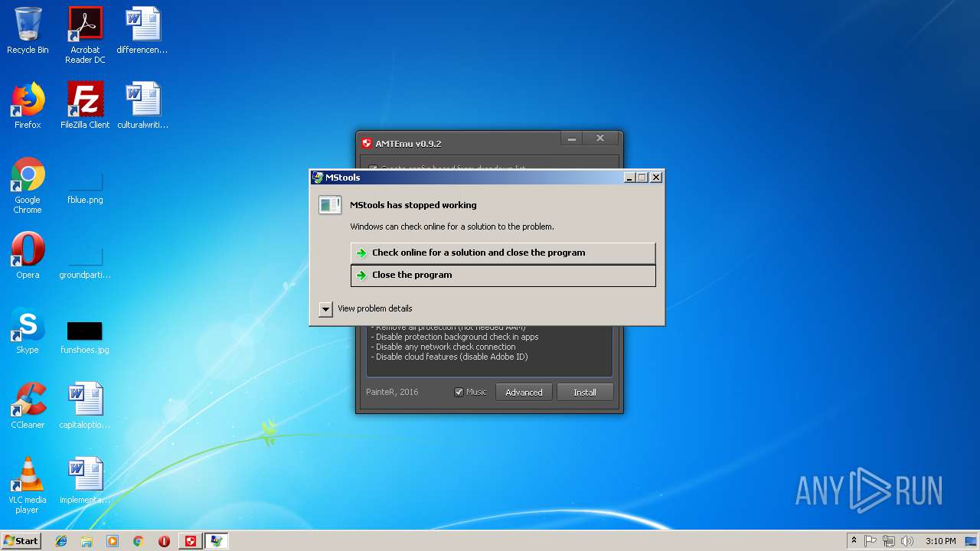Click the AMTEmu title bar shield icon
Image resolution: width=980 pixels, height=551 pixels.
coord(366,143)
